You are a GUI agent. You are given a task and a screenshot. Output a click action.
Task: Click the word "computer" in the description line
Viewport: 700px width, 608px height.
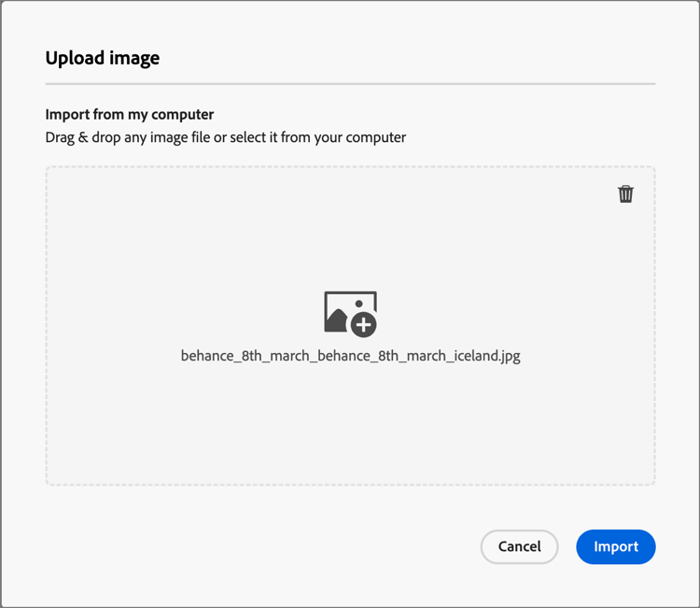coord(376,137)
